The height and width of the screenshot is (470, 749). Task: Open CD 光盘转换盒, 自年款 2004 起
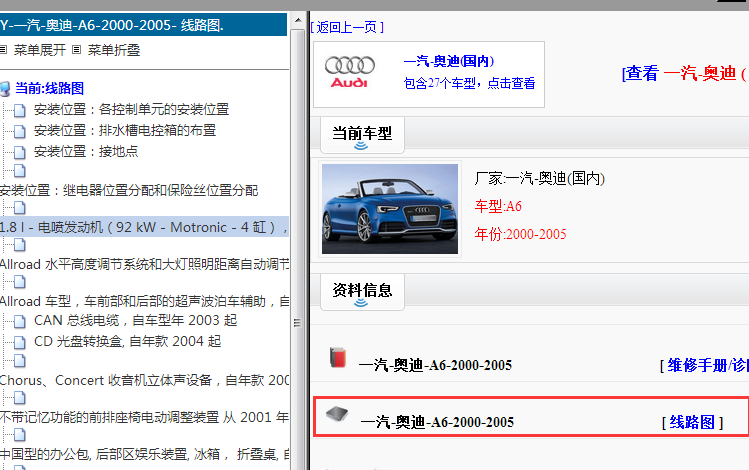point(128,341)
